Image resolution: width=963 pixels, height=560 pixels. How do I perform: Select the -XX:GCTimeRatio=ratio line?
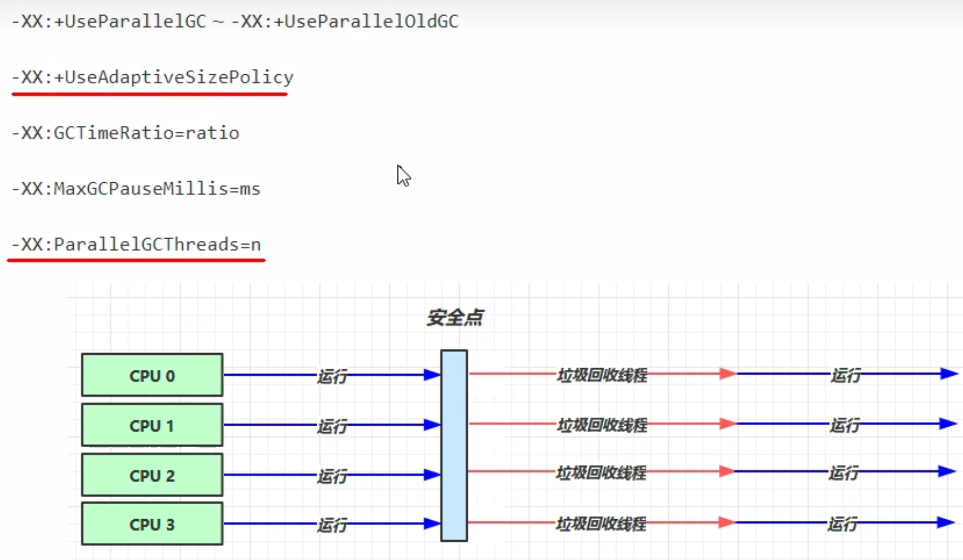tap(125, 133)
